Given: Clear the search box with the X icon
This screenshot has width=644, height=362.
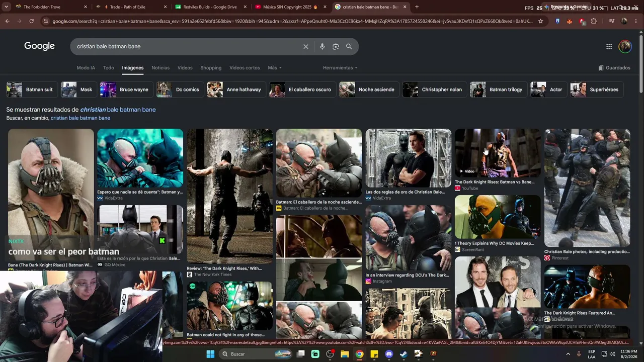Looking at the screenshot, I should coord(305,47).
